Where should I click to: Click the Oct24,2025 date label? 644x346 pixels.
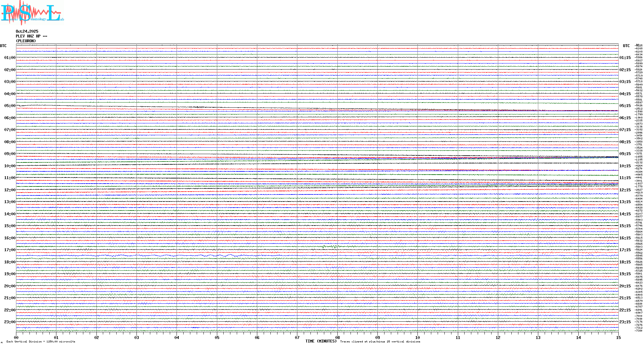27,31
